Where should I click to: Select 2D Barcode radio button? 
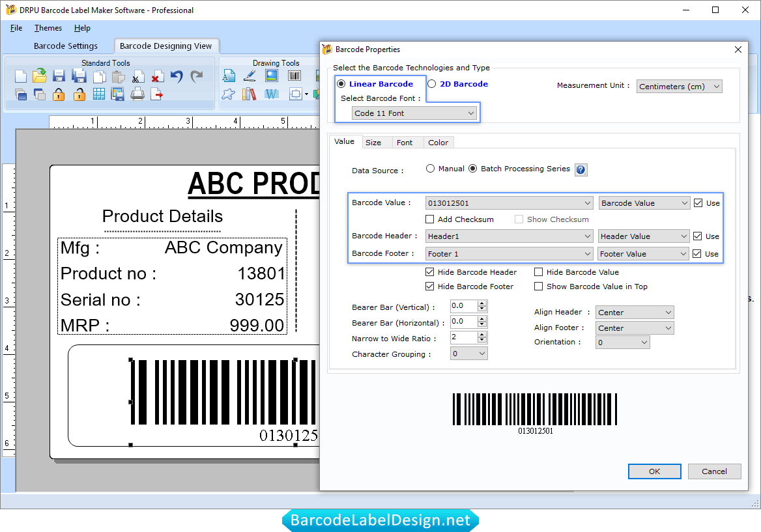coord(431,84)
